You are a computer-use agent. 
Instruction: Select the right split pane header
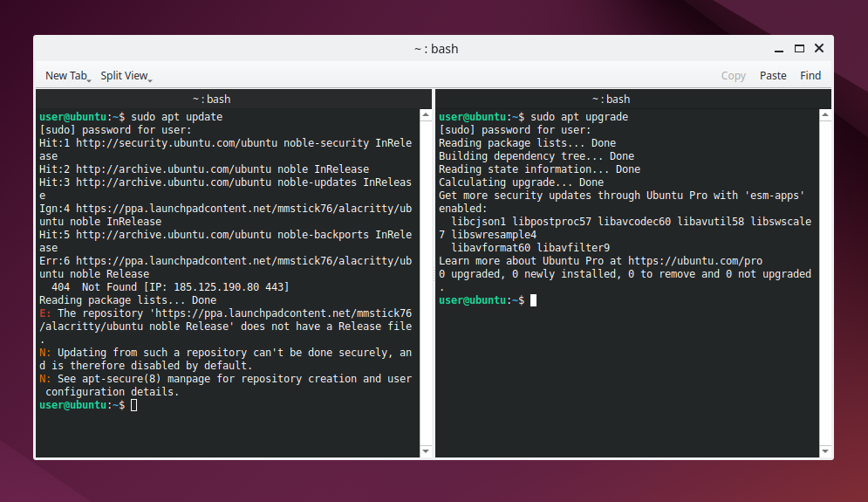pyautogui.click(x=632, y=100)
